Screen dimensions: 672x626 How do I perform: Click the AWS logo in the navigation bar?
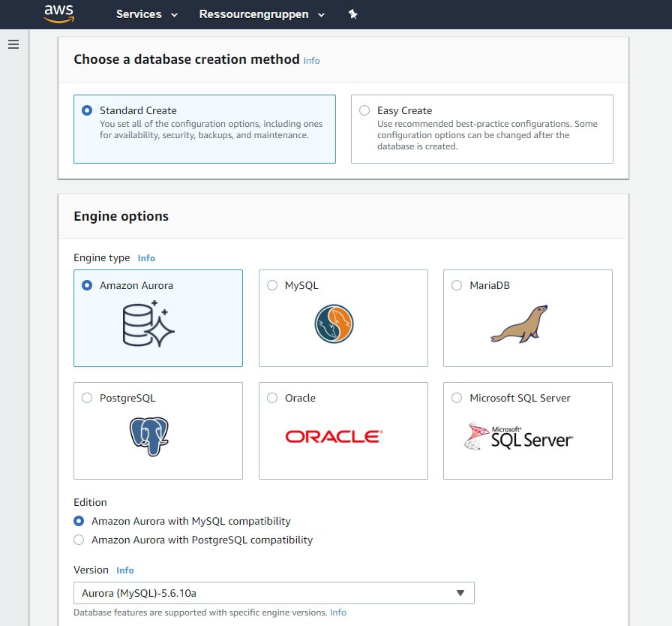click(59, 14)
